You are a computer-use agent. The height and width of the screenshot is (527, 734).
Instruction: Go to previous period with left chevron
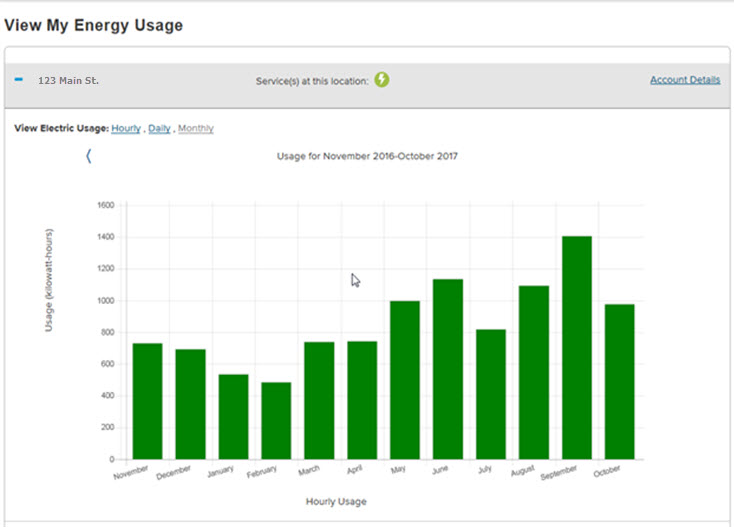click(88, 156)
